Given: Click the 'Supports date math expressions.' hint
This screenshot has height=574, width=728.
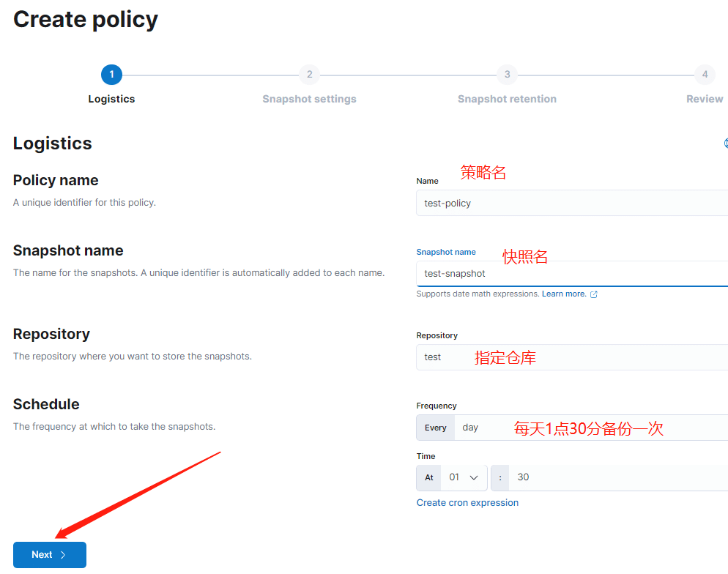Looking at the screenshot, I should [478, 294].
